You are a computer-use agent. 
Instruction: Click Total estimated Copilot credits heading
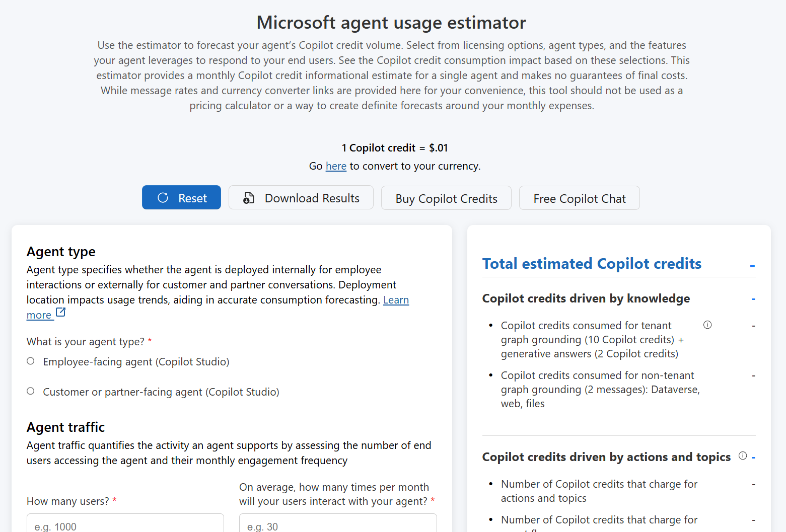592,264
